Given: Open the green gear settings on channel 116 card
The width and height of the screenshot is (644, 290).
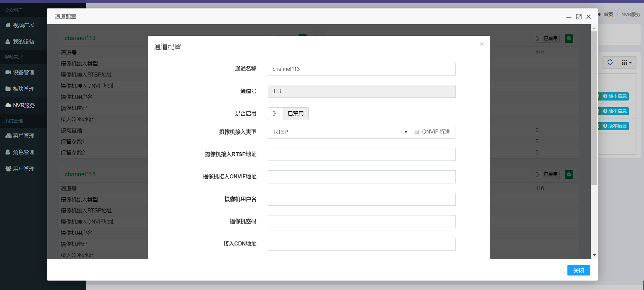Looking at the screenshot, I should (569, 174).
